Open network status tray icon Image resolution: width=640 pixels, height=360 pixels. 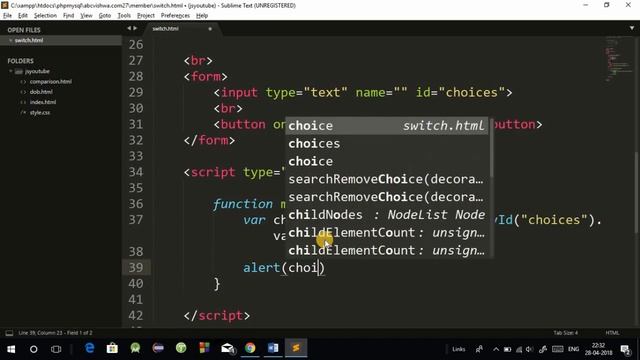point(519,349)
